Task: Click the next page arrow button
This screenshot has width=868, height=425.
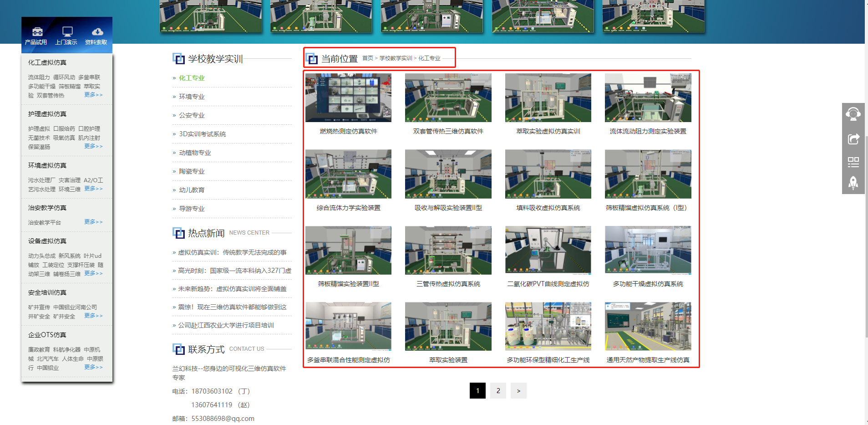Action: [518, 391]
